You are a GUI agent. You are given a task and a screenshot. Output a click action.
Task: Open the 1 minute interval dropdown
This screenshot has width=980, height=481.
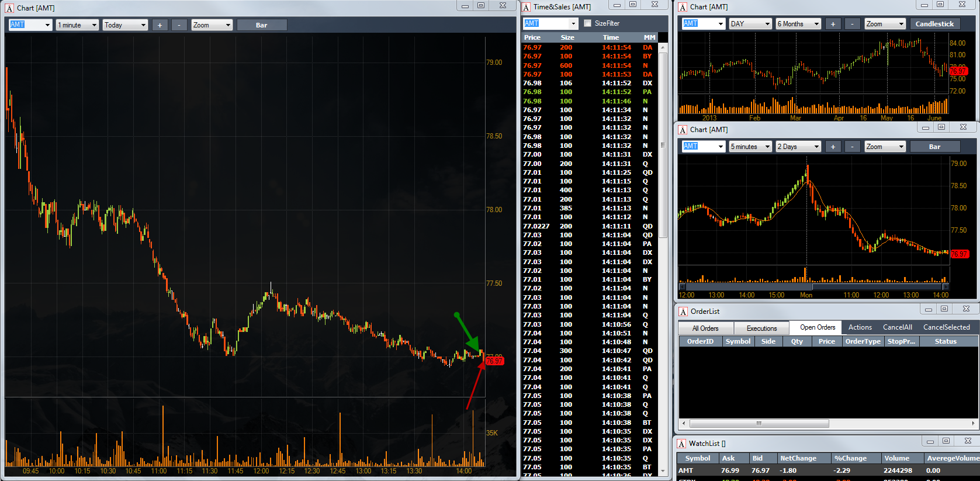(x=77, y=25)
